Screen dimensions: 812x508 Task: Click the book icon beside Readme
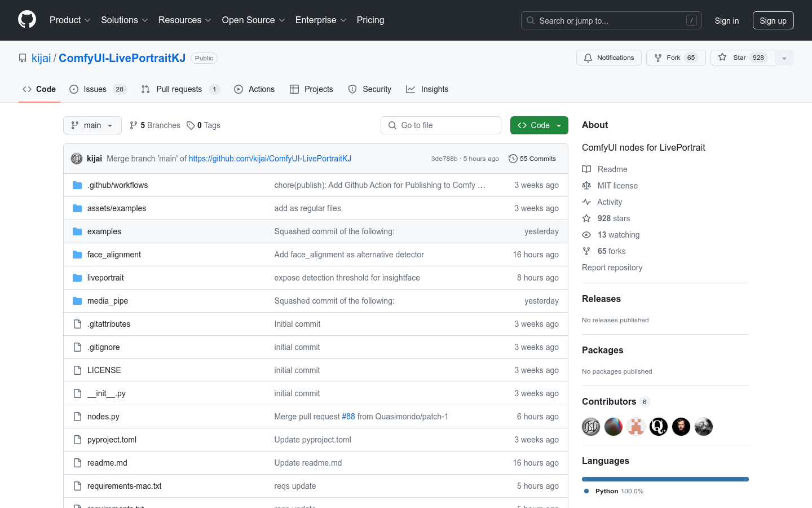[586, 169]
